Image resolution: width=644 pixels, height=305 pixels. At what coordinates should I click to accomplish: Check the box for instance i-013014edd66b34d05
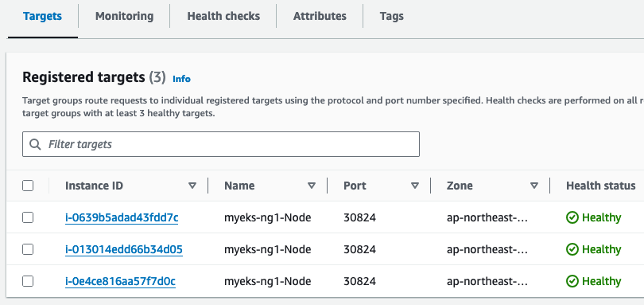point(28,249)
